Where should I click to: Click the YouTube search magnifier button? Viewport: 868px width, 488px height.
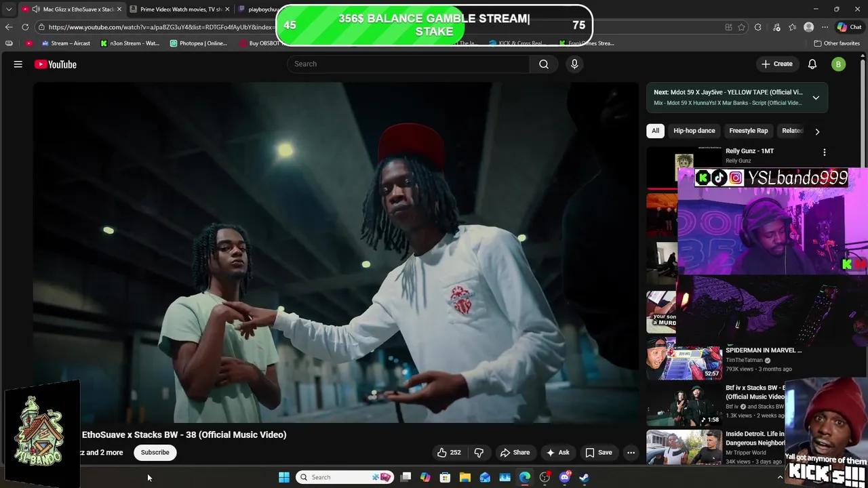544,64
